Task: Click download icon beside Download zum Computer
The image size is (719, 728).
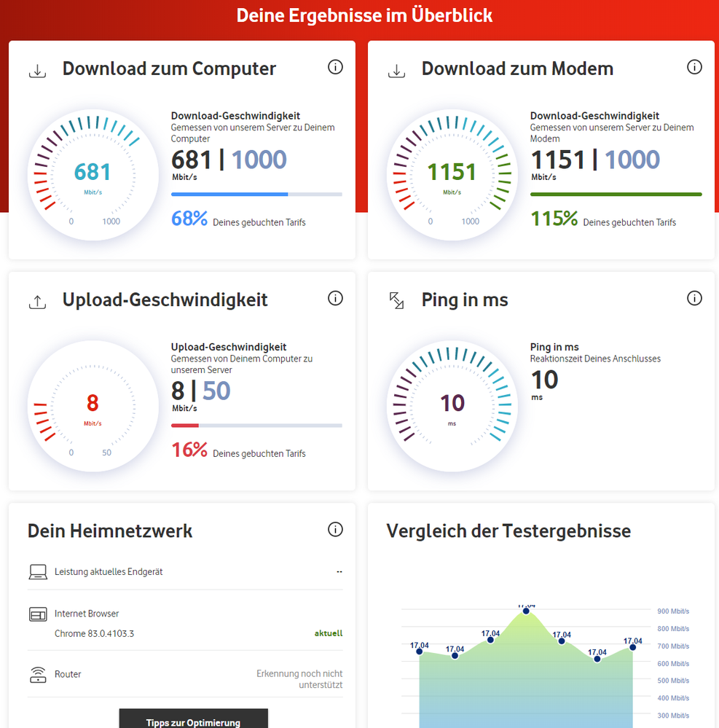Action: coord(38,71)
